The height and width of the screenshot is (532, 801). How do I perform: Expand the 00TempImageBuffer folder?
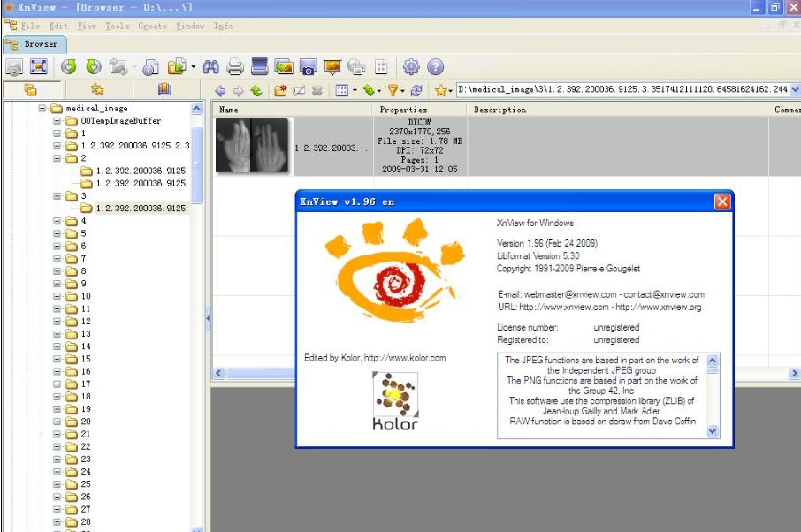coord(57,121)
